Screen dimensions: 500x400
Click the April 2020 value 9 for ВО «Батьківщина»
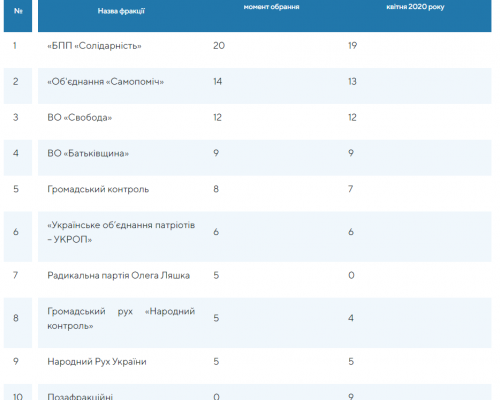click(x=351, y=153)
